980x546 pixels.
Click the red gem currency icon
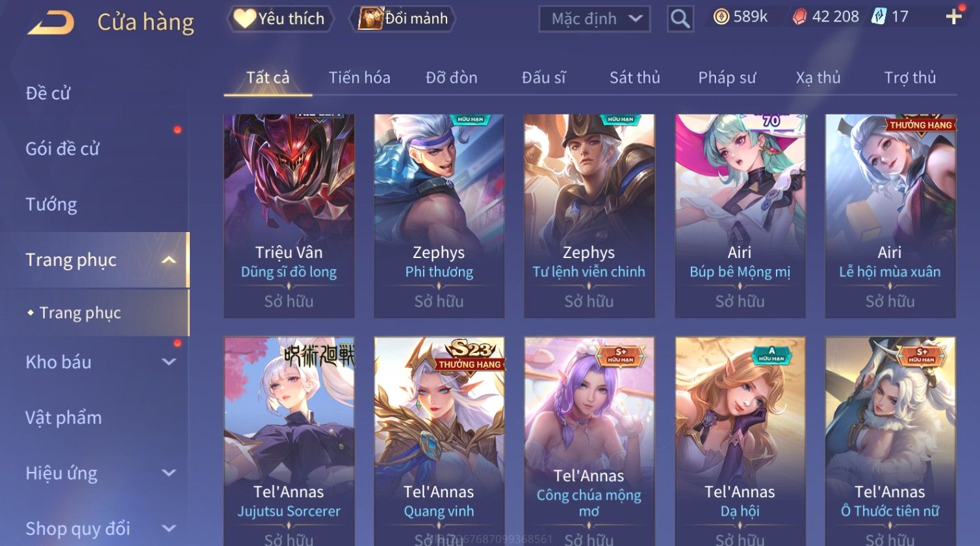(x=800, y=17)
